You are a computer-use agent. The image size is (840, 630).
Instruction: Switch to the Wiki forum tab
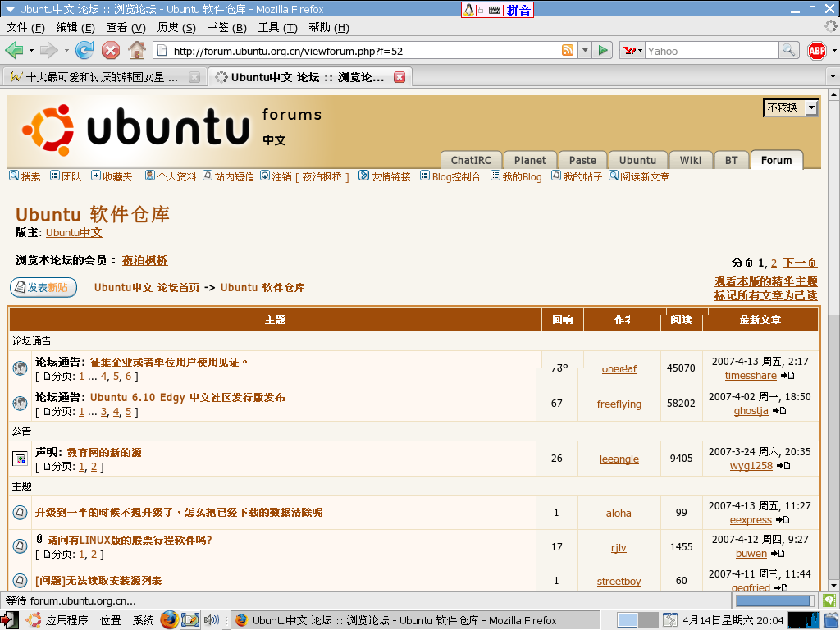click(691, 160)
